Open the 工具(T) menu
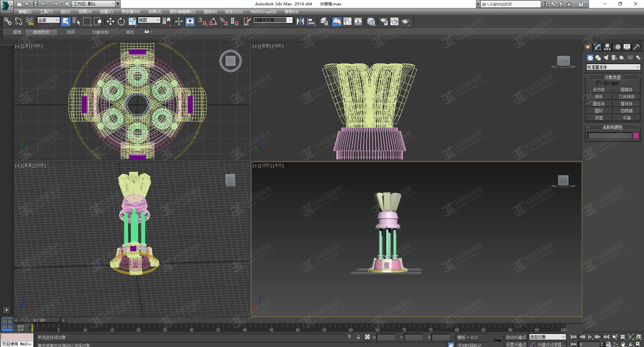Viewport: 644px width, 347px height. (x=46, y=11)
